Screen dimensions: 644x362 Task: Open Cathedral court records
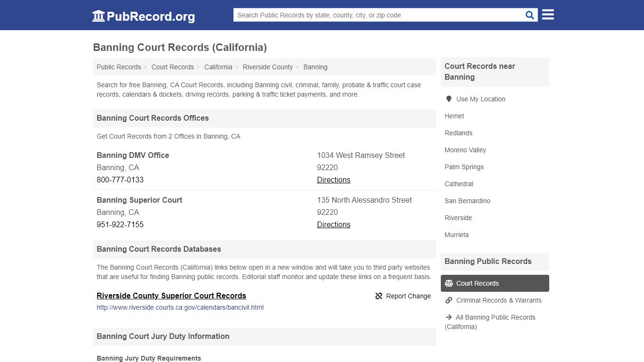[459, 184]
